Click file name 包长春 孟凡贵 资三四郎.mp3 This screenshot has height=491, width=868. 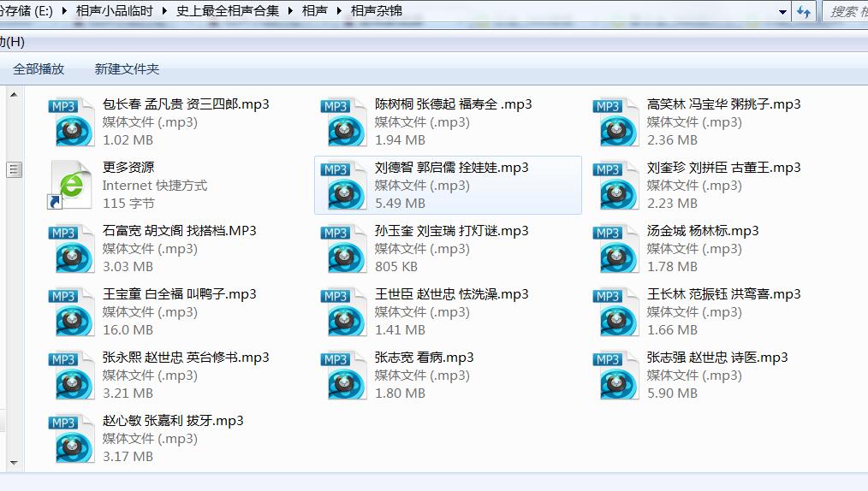pyautogui.click(x=186, y=104)
